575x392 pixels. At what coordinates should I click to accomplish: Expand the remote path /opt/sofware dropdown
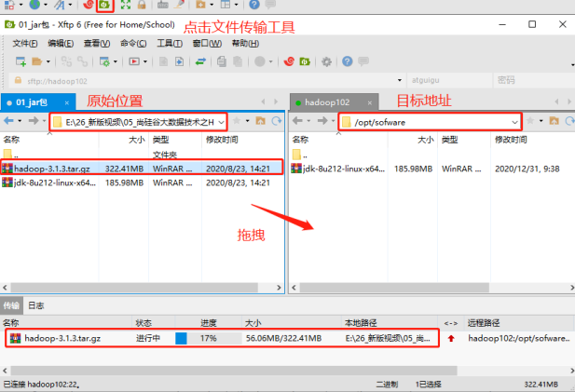tap(515, 122)
